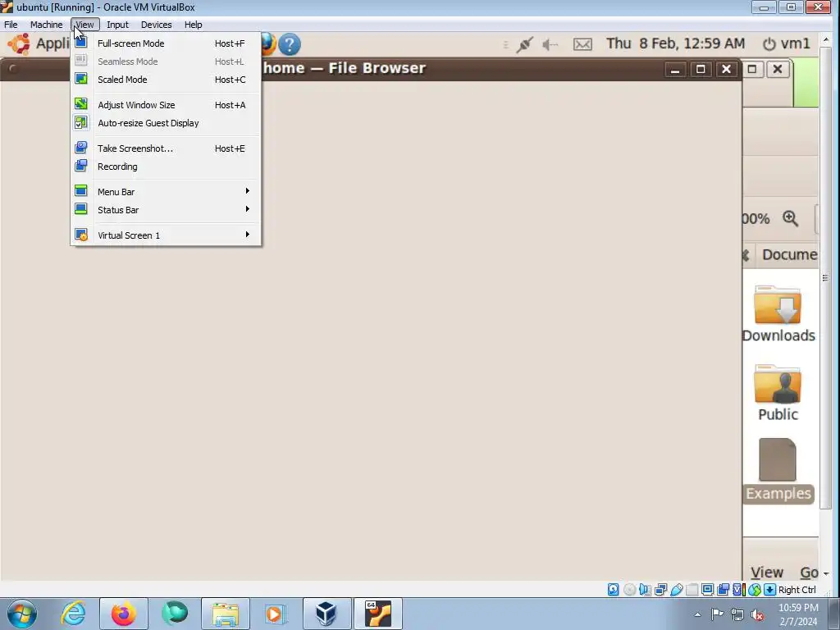Open Windows Explorer folder on taskbar

coord(226,614)
